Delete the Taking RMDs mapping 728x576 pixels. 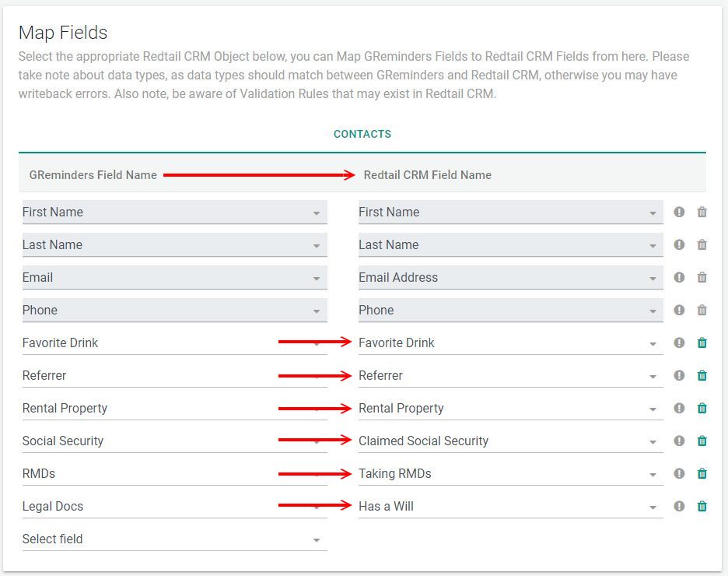pyautogui.click(x=702, y=473)
